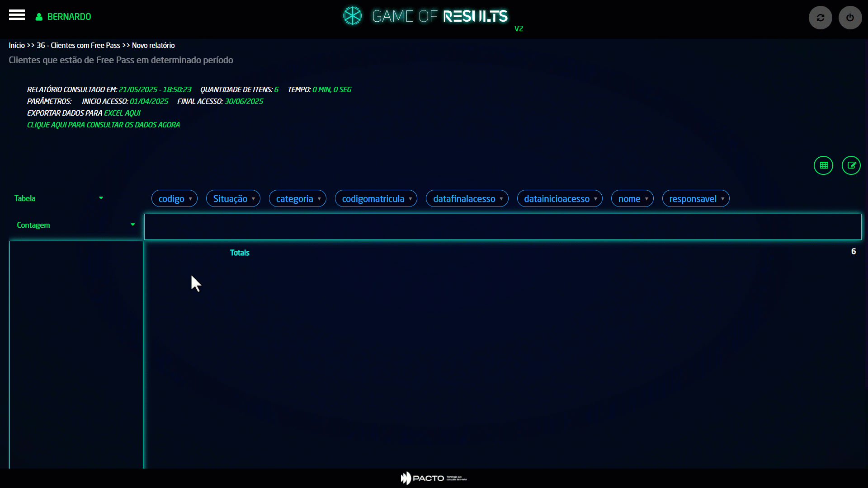Image resolution: width=868 pixels, height=488 pixels.
Task: Click the Bernardo user profile icon
Action: [x=39, y=17]
